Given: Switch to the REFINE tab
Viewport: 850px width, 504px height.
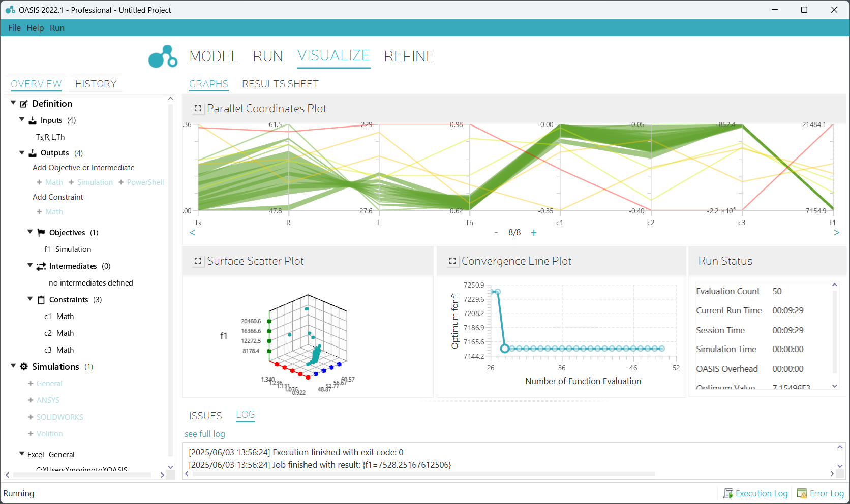Looking at the screenshot, I should coord(409,56).
